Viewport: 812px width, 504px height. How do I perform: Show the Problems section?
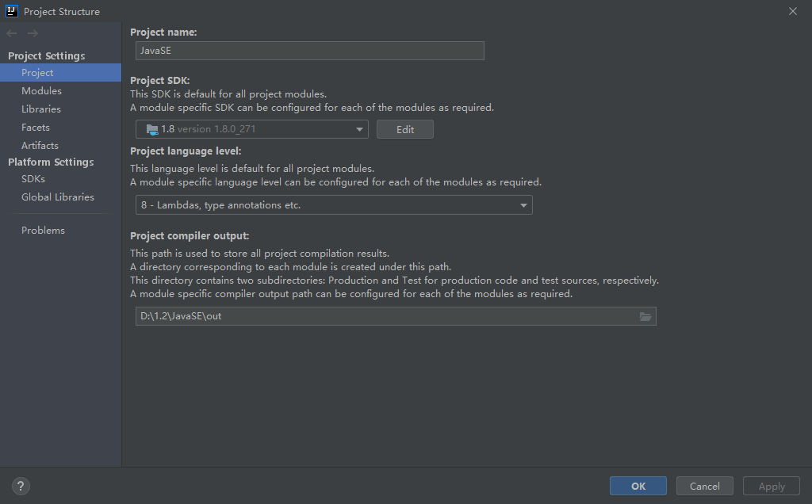point(43,231)
